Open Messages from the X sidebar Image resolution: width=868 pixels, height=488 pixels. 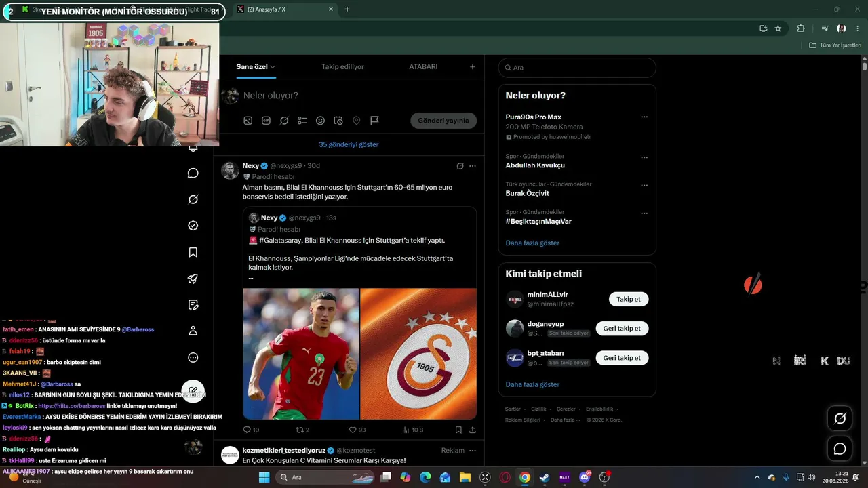tap(193, 173)
